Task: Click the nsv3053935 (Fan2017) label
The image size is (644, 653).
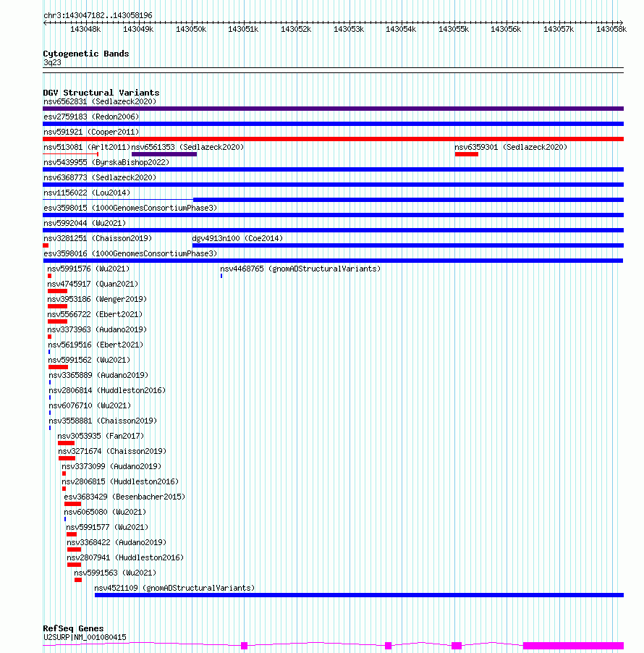Action: (x=101, y=436)
